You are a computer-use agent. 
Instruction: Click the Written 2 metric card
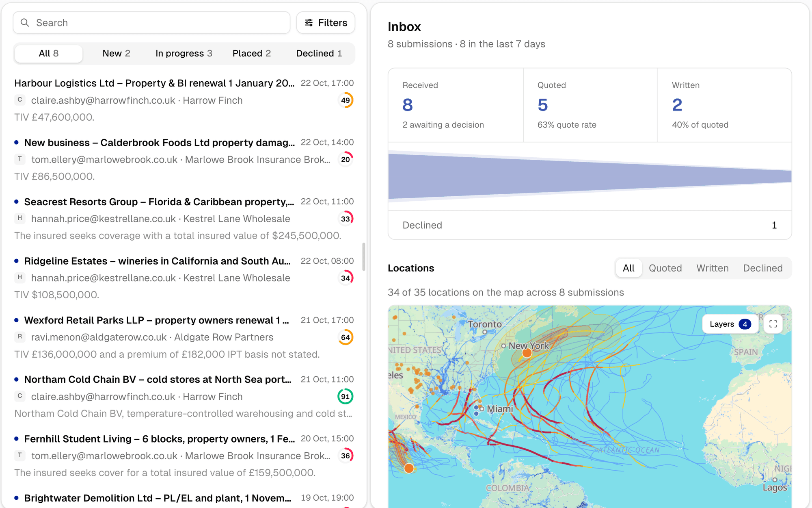click(724, 105)
